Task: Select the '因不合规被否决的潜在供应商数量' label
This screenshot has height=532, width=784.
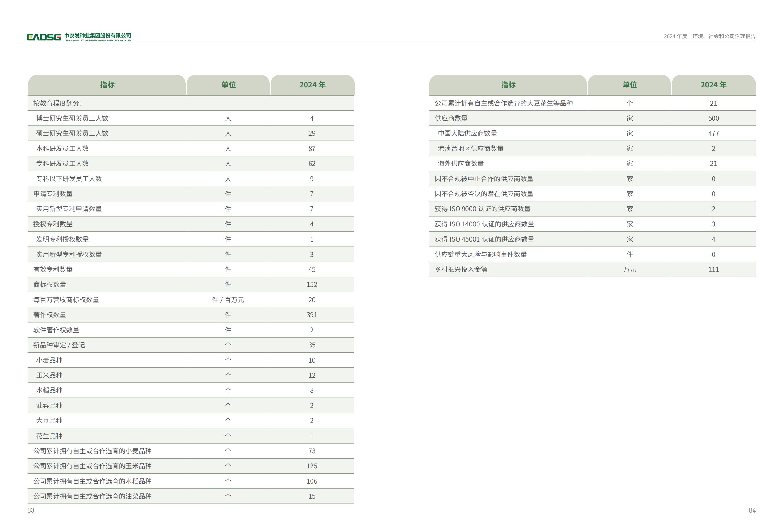Action: pyautogui.click(x=484, y=194)
